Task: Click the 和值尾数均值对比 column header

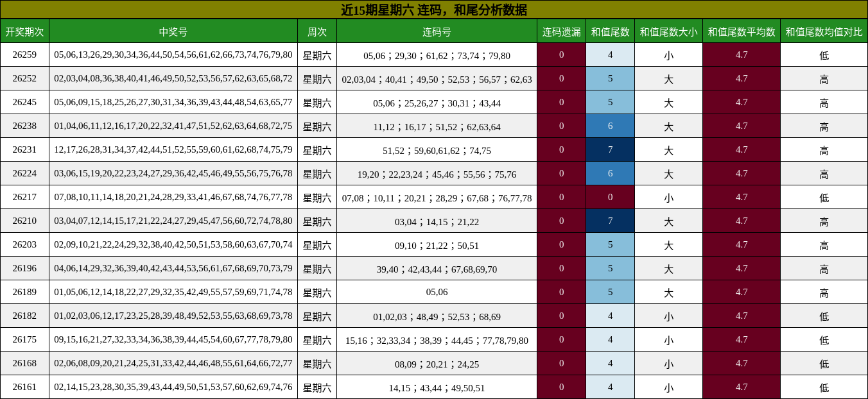Action: pos(824,31)
